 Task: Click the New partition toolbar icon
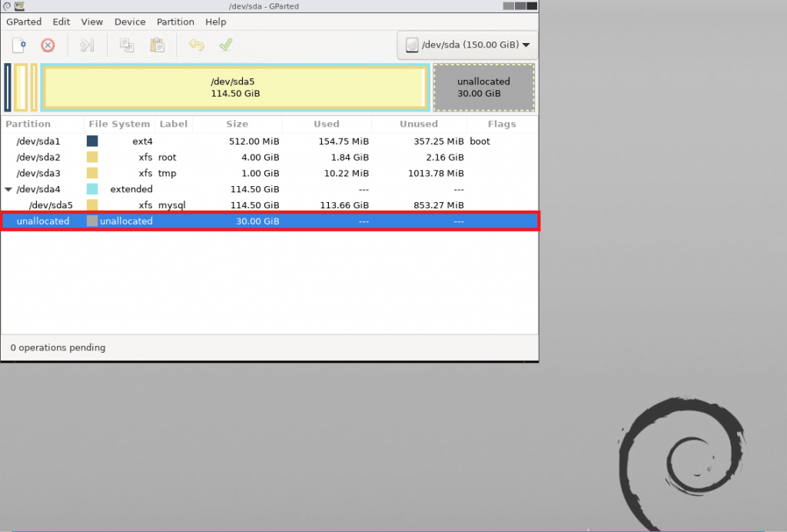point(19,45)
